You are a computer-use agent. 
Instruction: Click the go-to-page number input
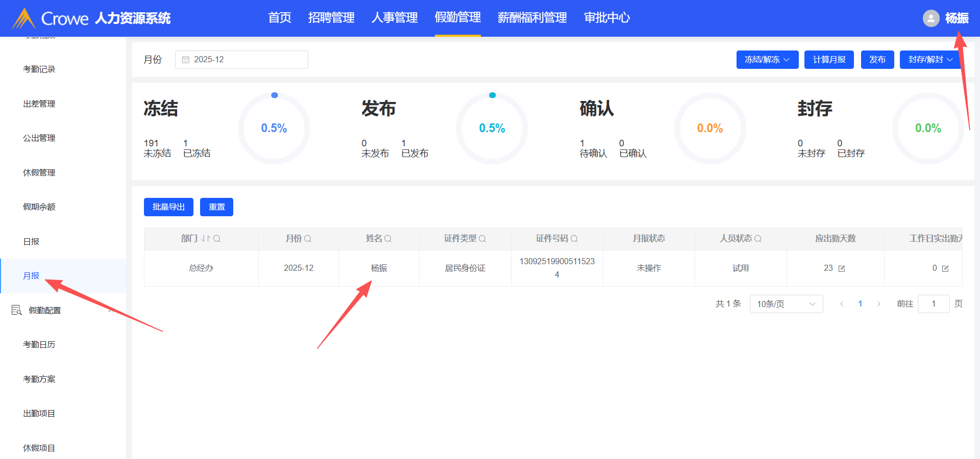pyautogui.click(x=934, y=304)
